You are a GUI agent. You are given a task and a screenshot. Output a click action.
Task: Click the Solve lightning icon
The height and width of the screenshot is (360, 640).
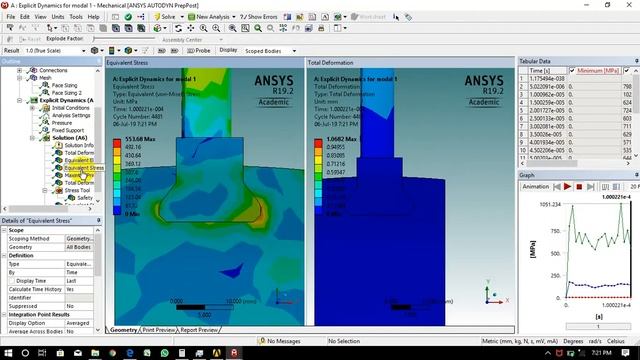point(157,17)
